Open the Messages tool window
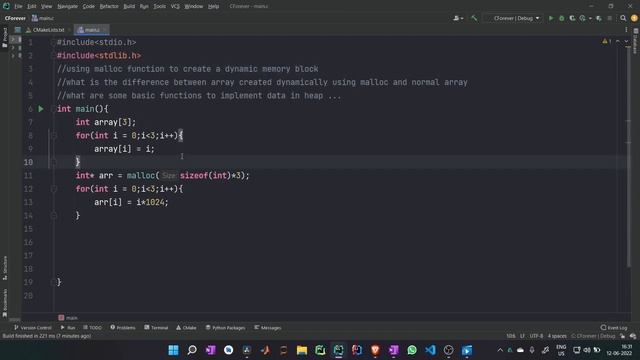The width and height of the screenshot is (640, 360). click(268, 328)
